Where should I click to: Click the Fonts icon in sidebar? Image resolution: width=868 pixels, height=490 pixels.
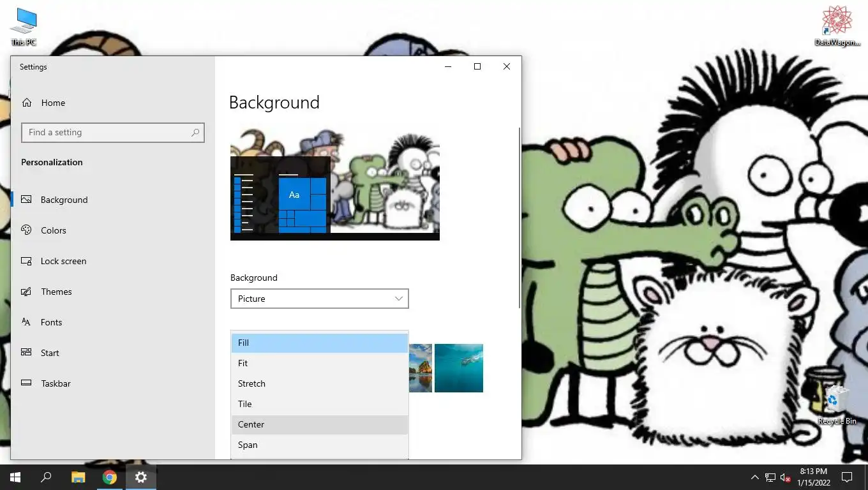point(27,322)
